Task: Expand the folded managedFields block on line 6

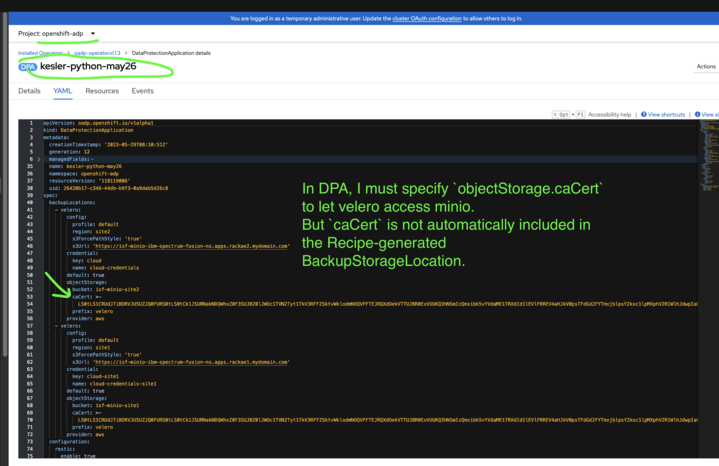Action: 39,159
